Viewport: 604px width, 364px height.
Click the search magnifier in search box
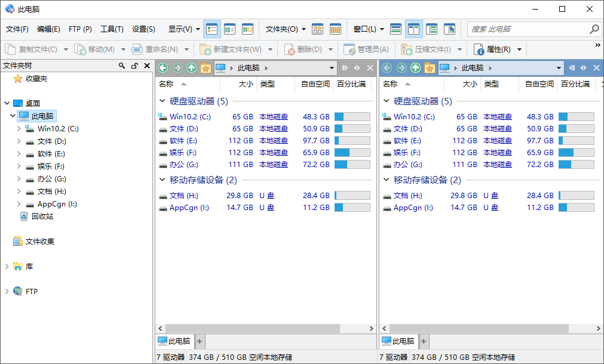click(594, 29)
